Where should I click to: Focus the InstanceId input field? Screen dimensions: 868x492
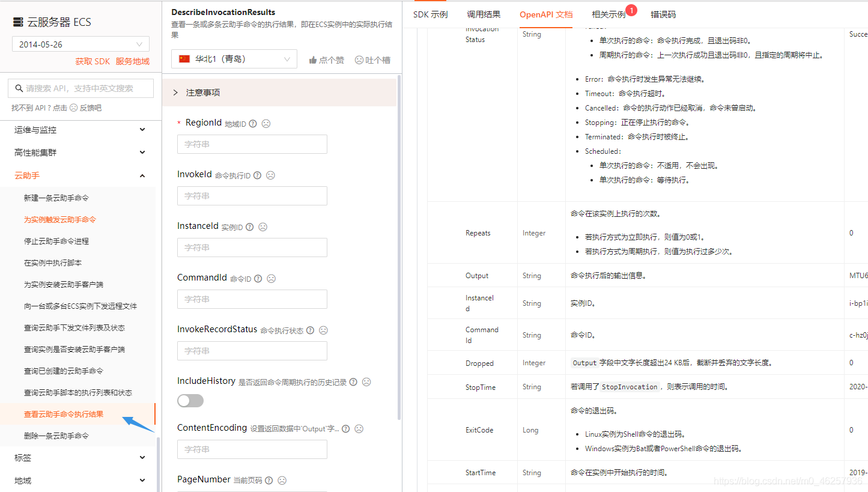[x=252, y=248]
